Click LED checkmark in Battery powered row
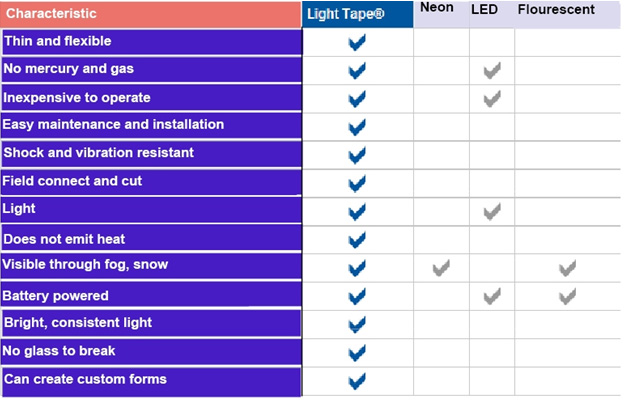Image resolution: width=628 pixels, height=400 pixels. click(491, 296)
